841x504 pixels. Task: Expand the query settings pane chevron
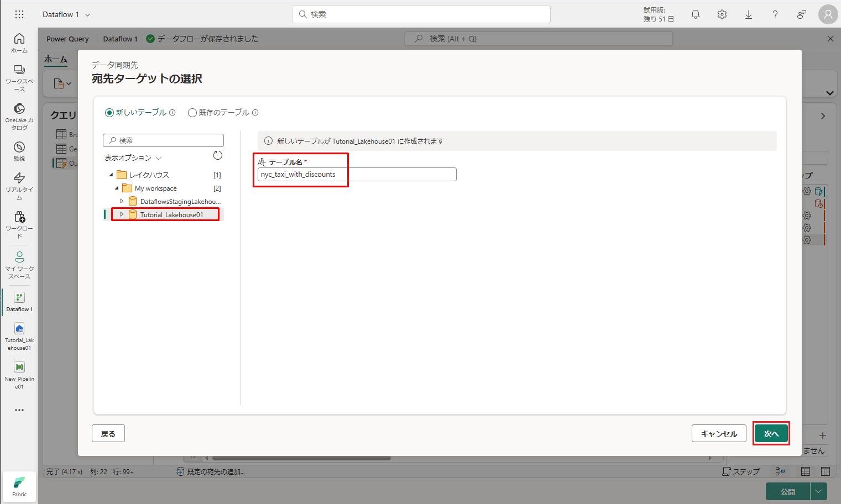pyautogui.click(x=823, y=116)
